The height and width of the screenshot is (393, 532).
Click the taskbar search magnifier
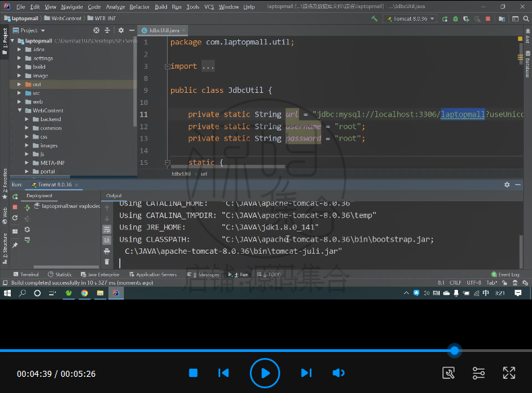point(22,293)
